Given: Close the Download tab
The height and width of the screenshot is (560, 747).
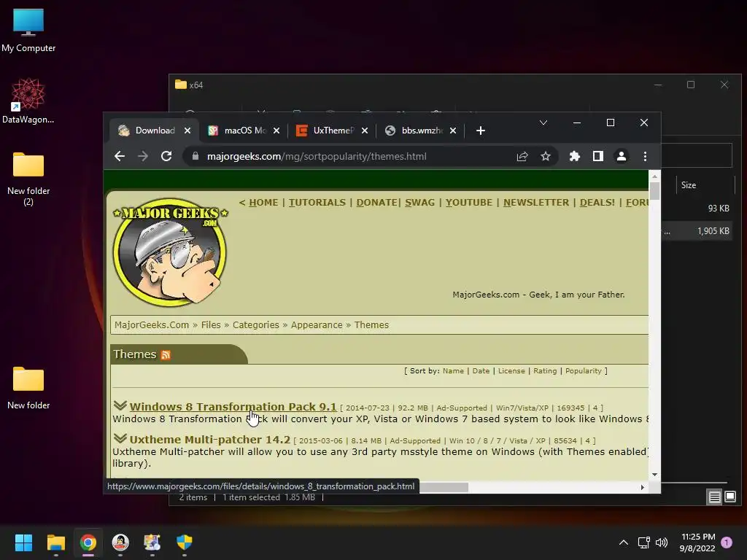Looking at the screenshot, I should (187, 131).
